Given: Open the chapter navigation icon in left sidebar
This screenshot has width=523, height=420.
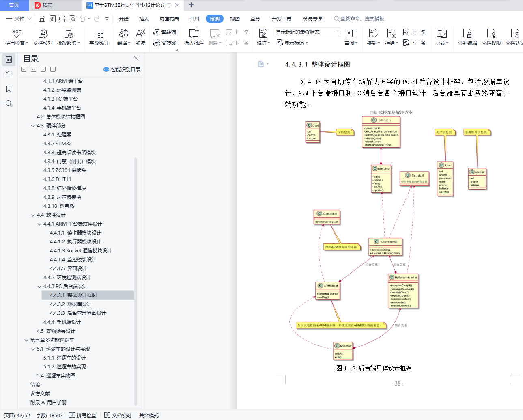Looking at the screenshot, I should 9,74.
